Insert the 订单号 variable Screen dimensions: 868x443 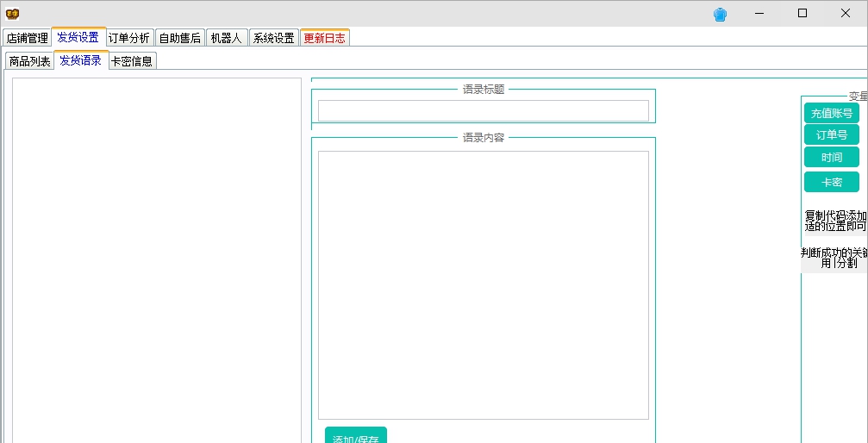tap(831, 134)
